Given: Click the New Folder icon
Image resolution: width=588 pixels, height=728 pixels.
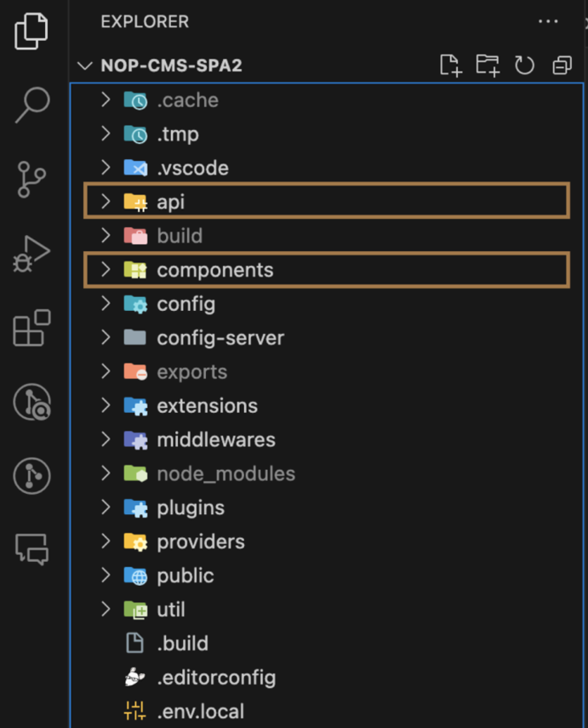Looking at the screenshot, I should [488, 65].
